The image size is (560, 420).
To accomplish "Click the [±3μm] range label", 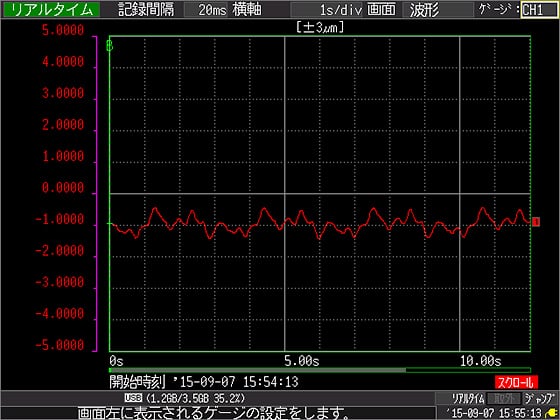I will point(320,27).
